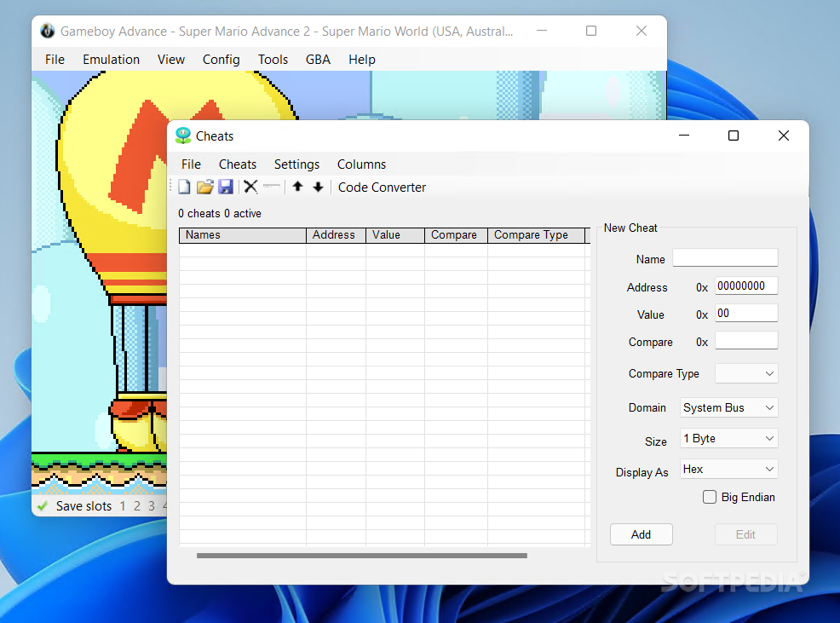Image resolution: width=840 pixels, height=623 pixels.
Task: Maximize the Gameboy Advance emulator window
Action: click(591, 31)
